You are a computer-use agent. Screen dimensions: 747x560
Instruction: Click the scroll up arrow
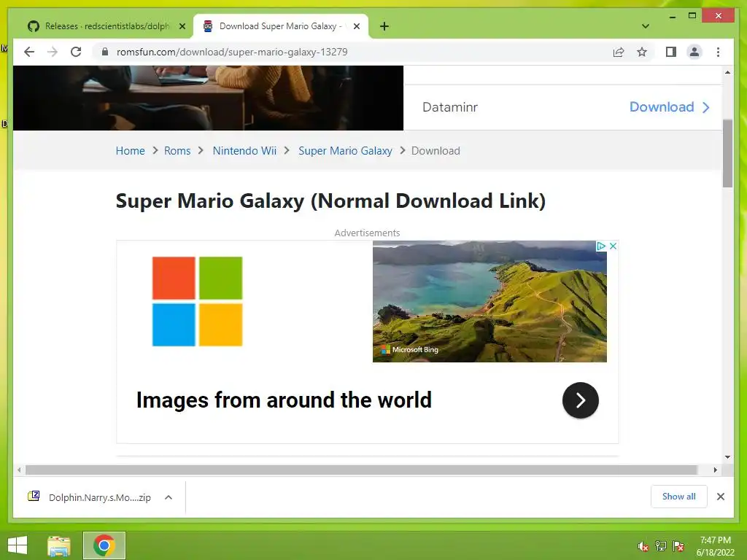coord(727,72)
